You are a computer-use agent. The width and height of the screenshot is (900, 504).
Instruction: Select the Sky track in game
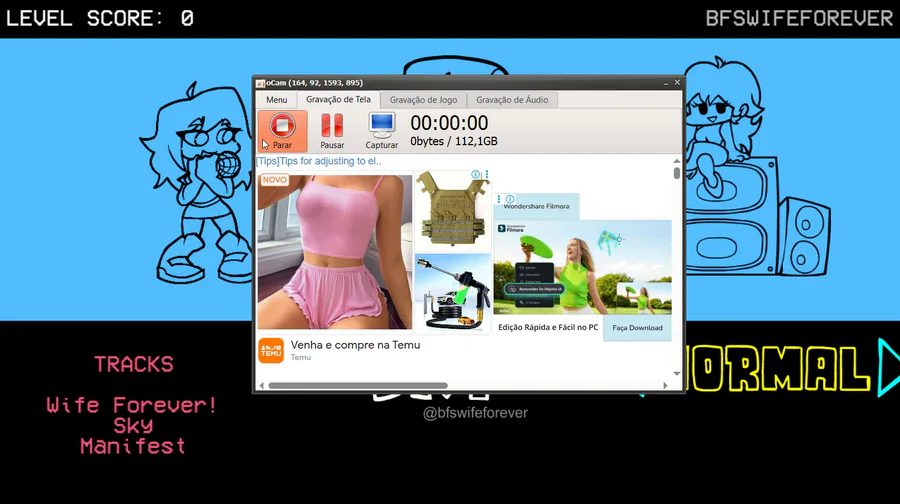133,425
